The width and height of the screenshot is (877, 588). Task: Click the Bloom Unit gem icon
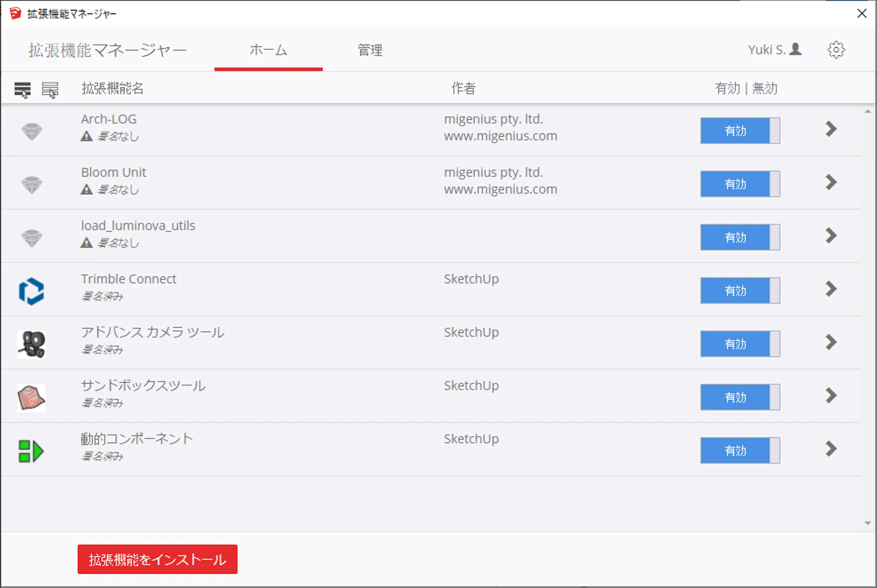tap(32, 185)
